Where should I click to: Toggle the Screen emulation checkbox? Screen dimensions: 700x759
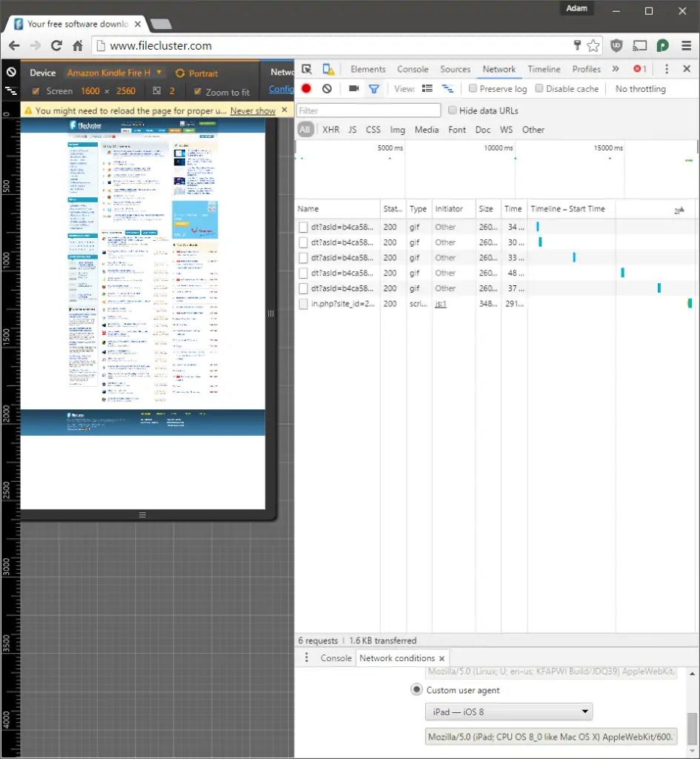coord(36,90)
